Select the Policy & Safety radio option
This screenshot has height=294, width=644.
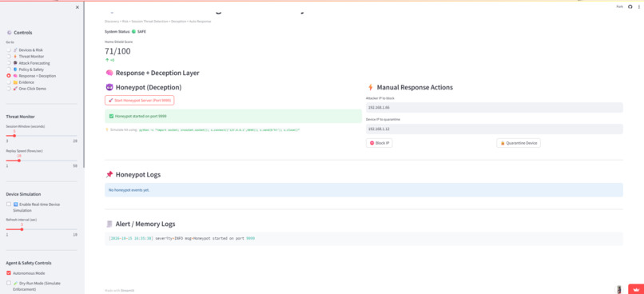pyautogui.click(x=9, y=70)
